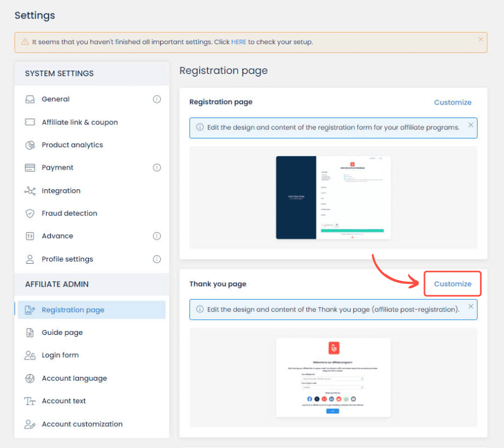Screen dimensions: 504x448
Task: Click the Account customization user-pen icon
Action: coord(30,424)
